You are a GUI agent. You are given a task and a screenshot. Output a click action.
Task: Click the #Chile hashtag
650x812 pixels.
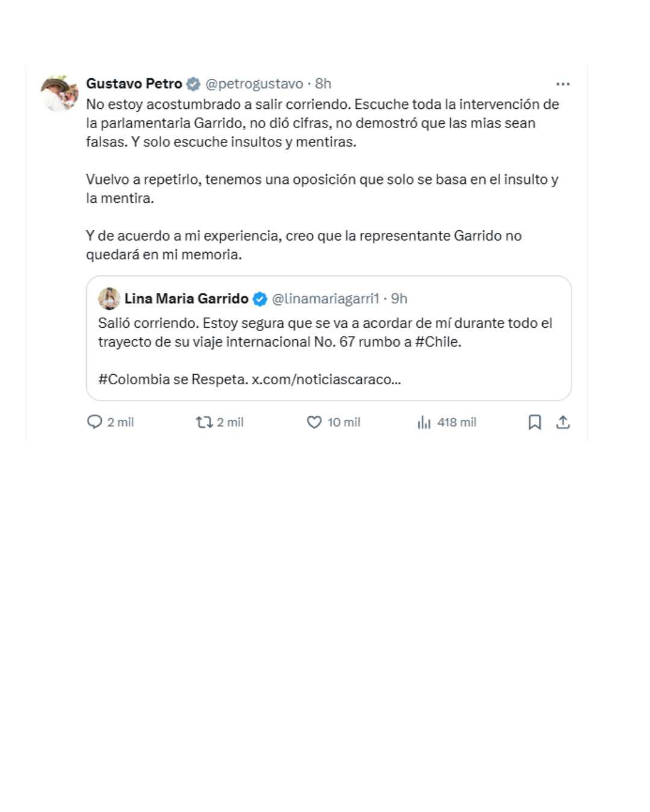click(438, 342)
